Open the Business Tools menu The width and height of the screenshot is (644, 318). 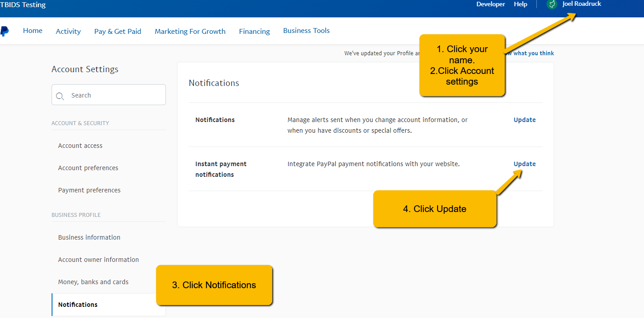click(x=306, y=31)
